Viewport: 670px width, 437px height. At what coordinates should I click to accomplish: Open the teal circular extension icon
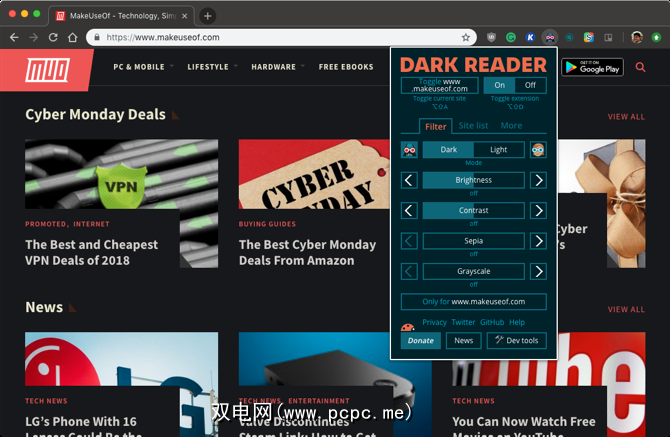coord(569,38)
